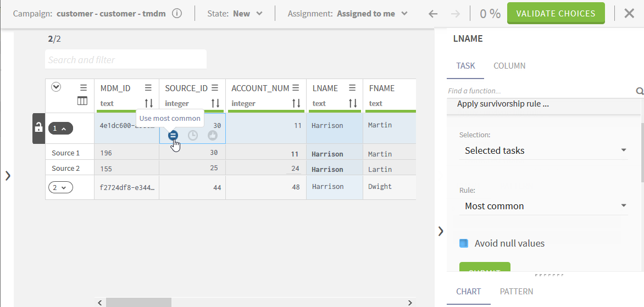Unlock task 1 with the padlock icon
This screenshot has width=644, height=307.
[x=38, y=127]
